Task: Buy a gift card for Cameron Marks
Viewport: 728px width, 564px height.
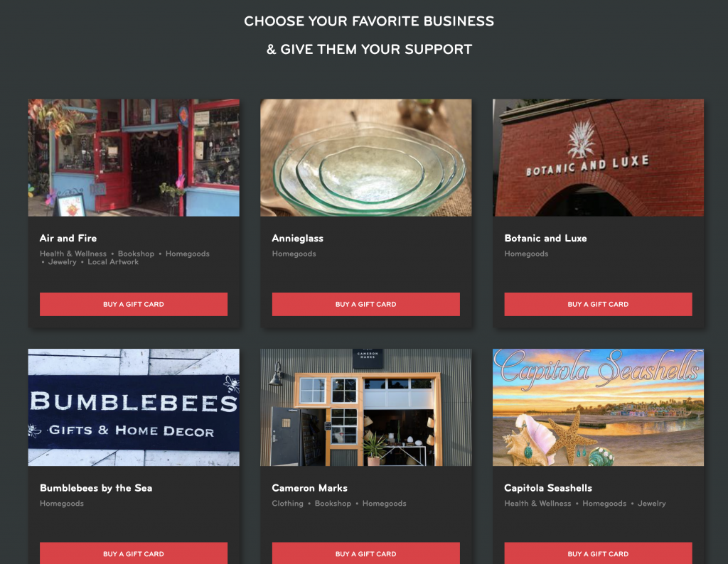Action: (366, 553)
